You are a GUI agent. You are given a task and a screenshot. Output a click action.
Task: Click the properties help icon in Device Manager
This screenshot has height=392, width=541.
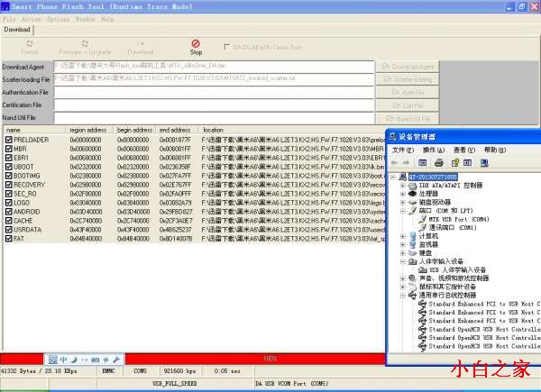[x=455, y=162]
